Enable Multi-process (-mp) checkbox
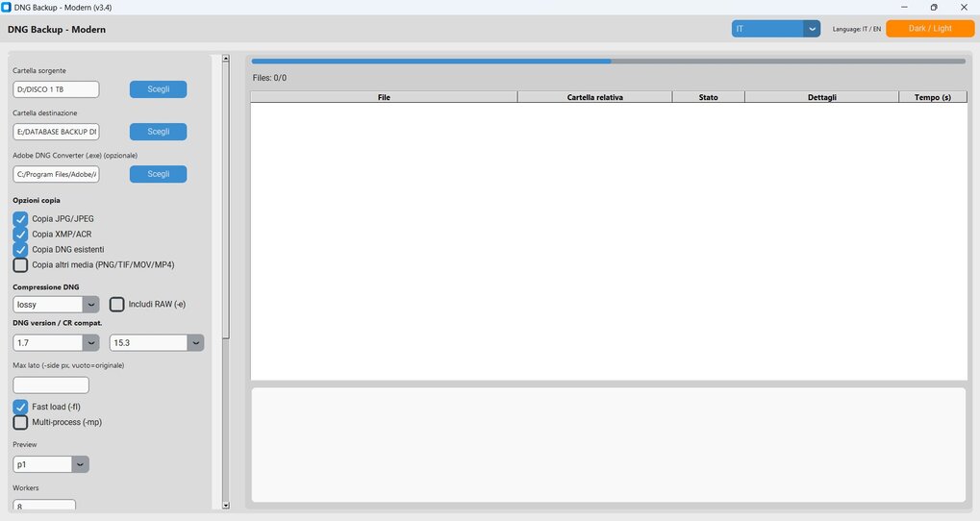Viewport: 980px width, 521px height. click(x=20, y=422)
